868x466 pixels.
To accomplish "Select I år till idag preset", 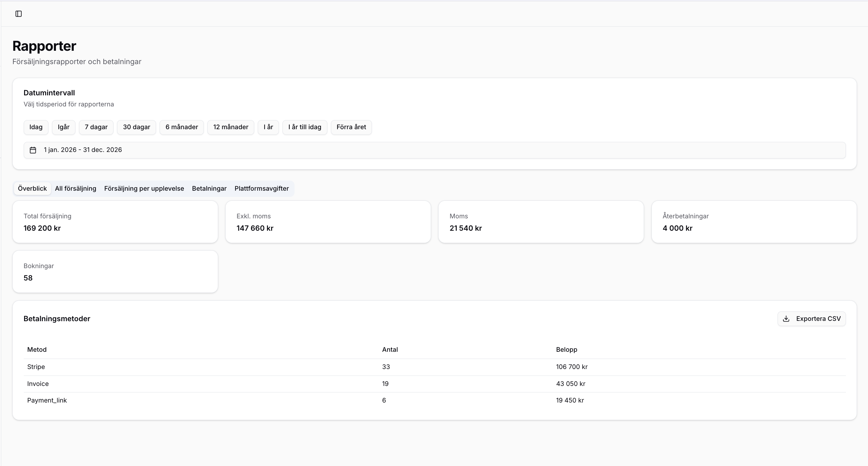I will [x=305, y=127].
